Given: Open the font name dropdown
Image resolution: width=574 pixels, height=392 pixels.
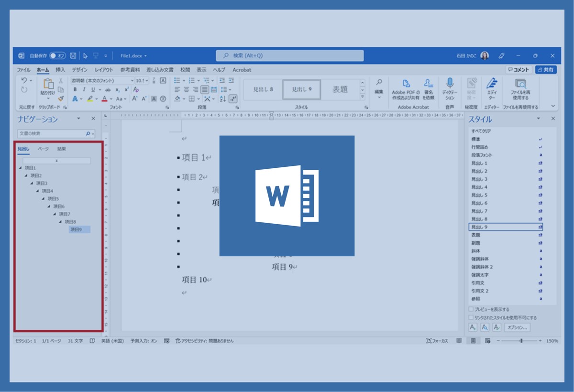Looking at the screenshot, I should (132, 81).
